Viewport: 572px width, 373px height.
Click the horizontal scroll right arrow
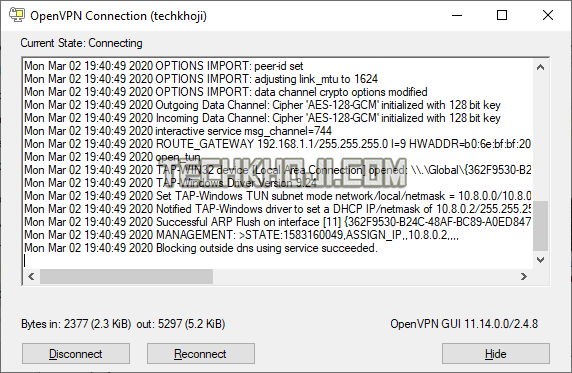524,276
